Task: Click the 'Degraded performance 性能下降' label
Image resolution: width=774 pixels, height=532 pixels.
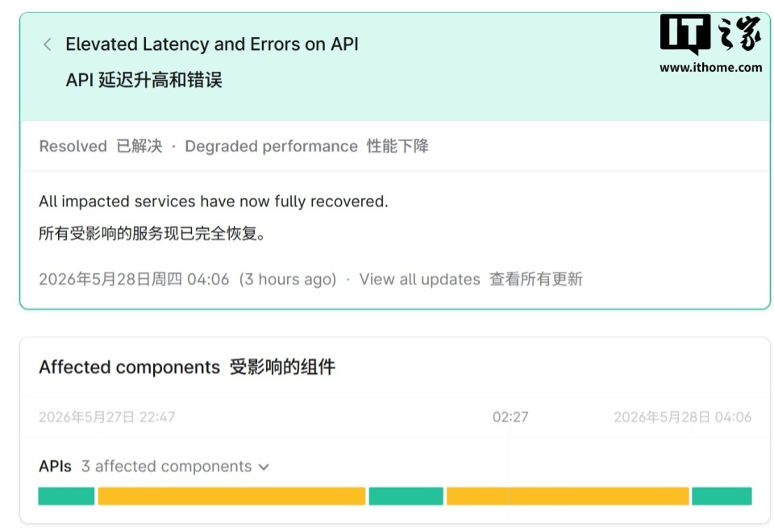Action: [306, 146]
